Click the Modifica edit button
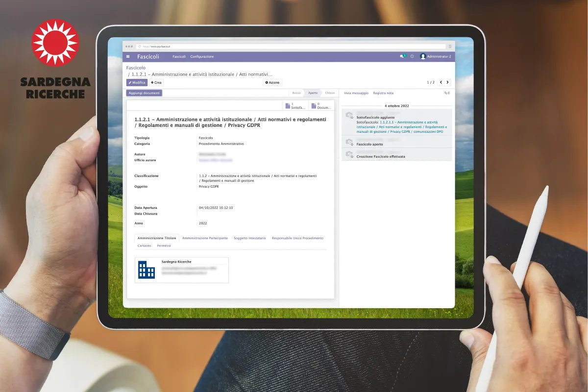Screen dimensions: 588x392 [x=137, y=83]
